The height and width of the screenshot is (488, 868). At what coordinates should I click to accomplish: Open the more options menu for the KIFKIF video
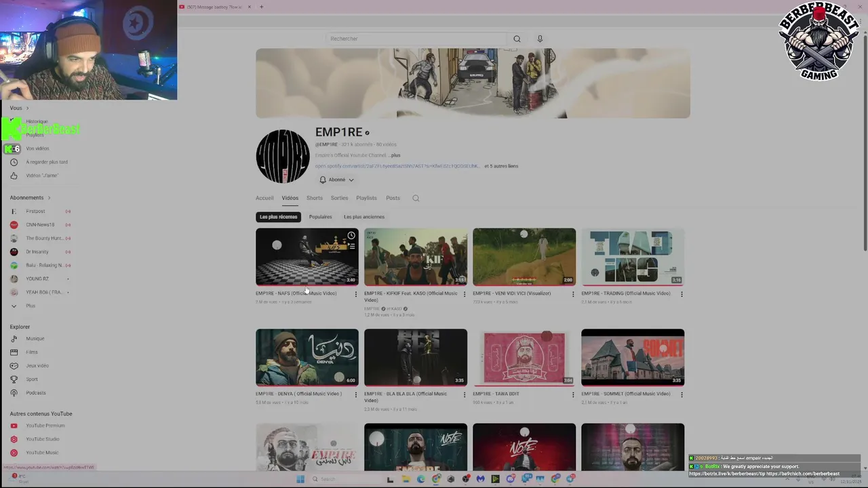click(465, 294)
